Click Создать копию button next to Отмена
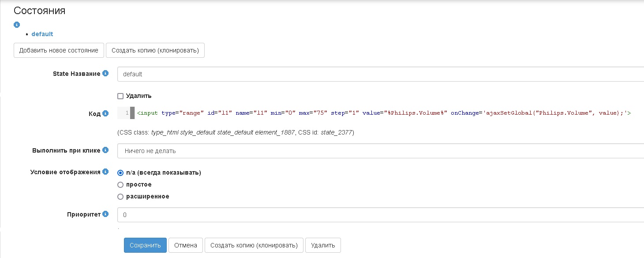Image resolution: width=644 pixels, height=258 pixels. click(x=254, y=245)
